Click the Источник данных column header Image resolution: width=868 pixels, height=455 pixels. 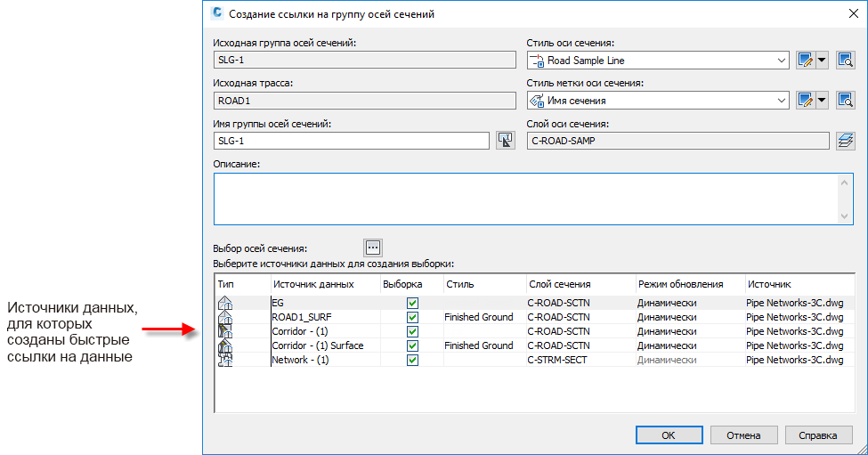pyautogui.click(x=313, y=284)
